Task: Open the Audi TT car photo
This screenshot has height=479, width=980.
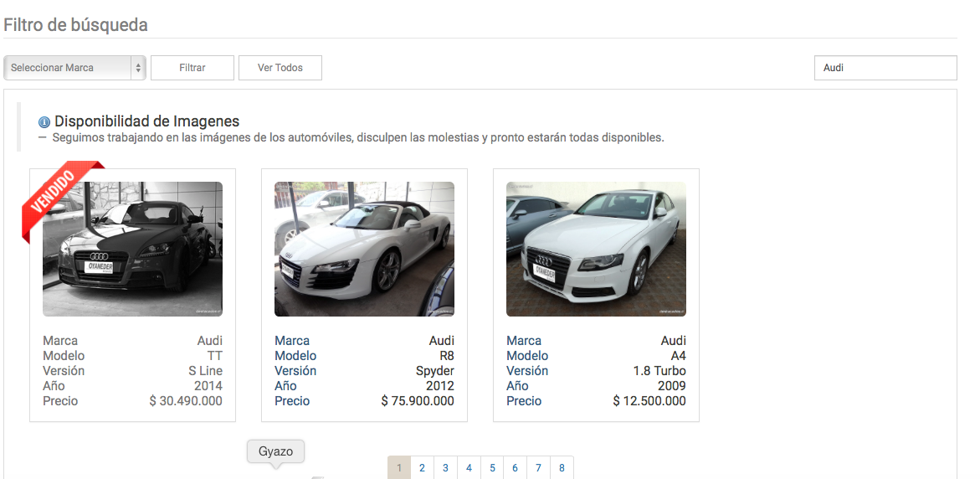Action: [132, 249]
